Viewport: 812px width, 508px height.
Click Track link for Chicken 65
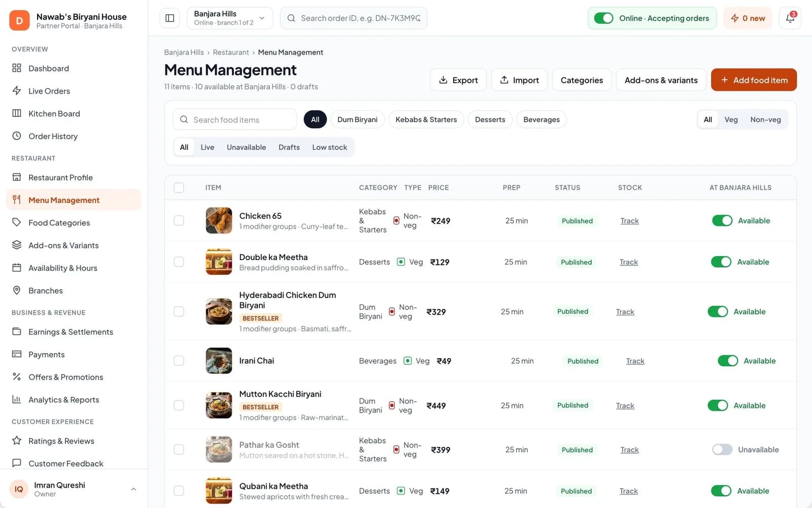click(629, 220)
